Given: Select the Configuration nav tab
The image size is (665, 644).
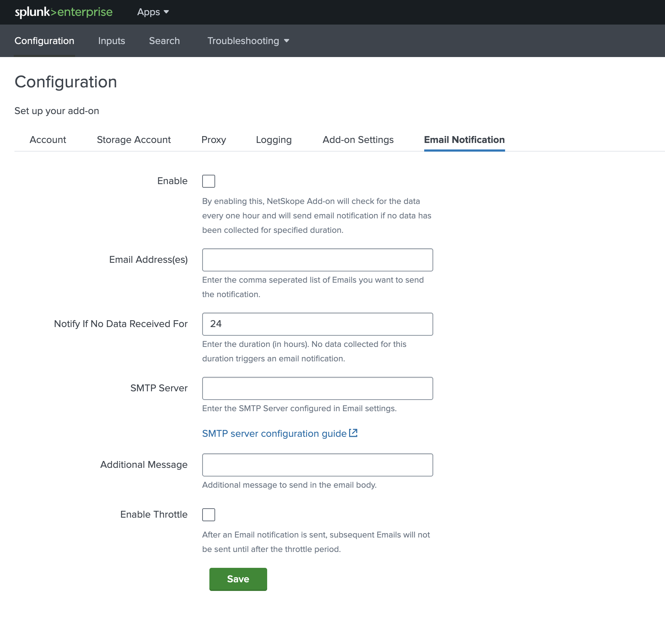Looking at the screenshot, I should click(x=44, y=41).
